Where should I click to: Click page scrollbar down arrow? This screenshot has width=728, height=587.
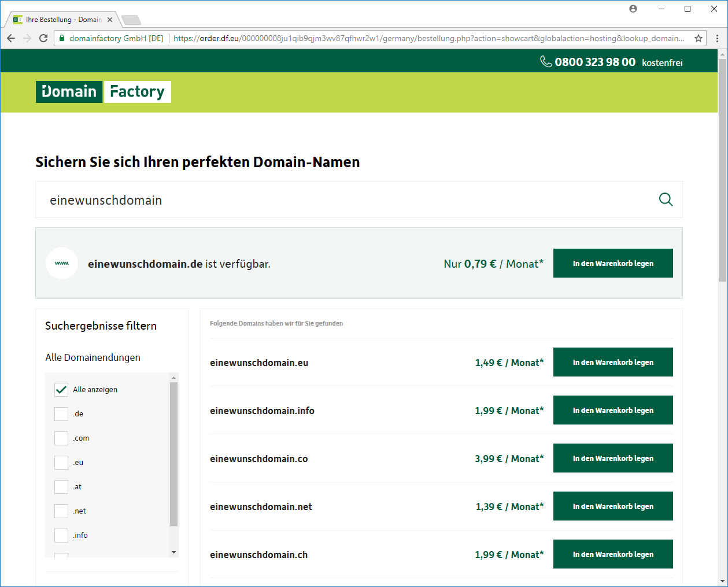[x=722, y=581]
